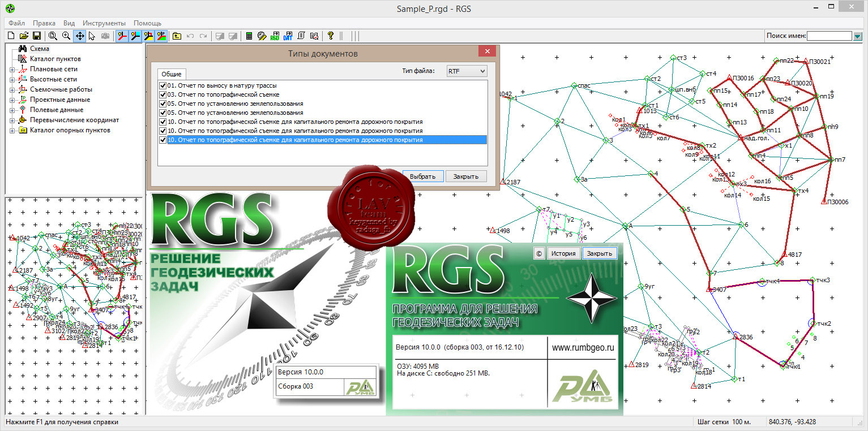Expand the Проектные данные tree node
Image resolution: width=868 pixels, height=431 pixels.
point(12,100)
